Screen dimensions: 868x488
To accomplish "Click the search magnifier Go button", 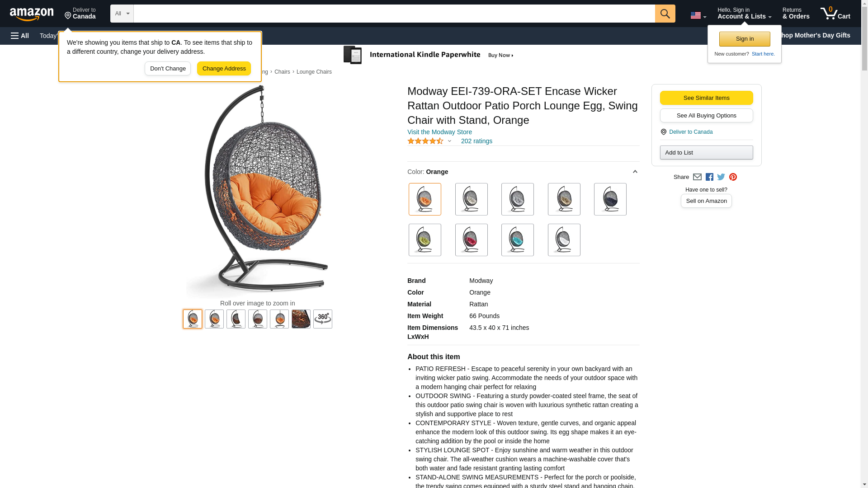I will 665,14.
